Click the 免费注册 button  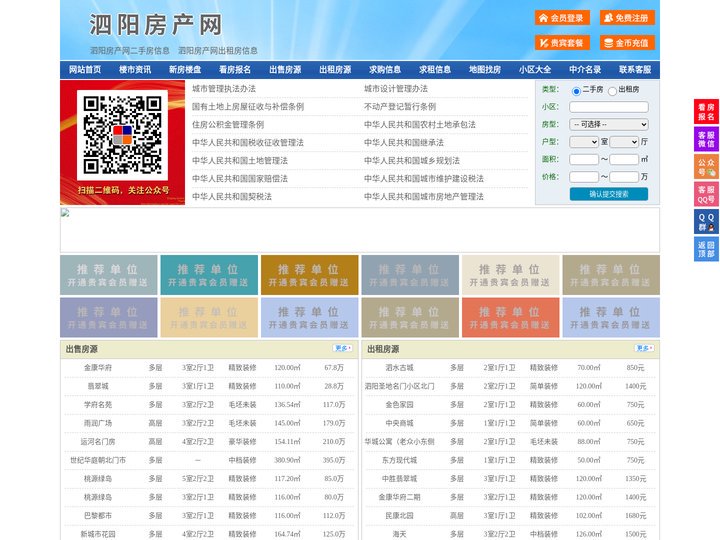click(x=627, y=18)
